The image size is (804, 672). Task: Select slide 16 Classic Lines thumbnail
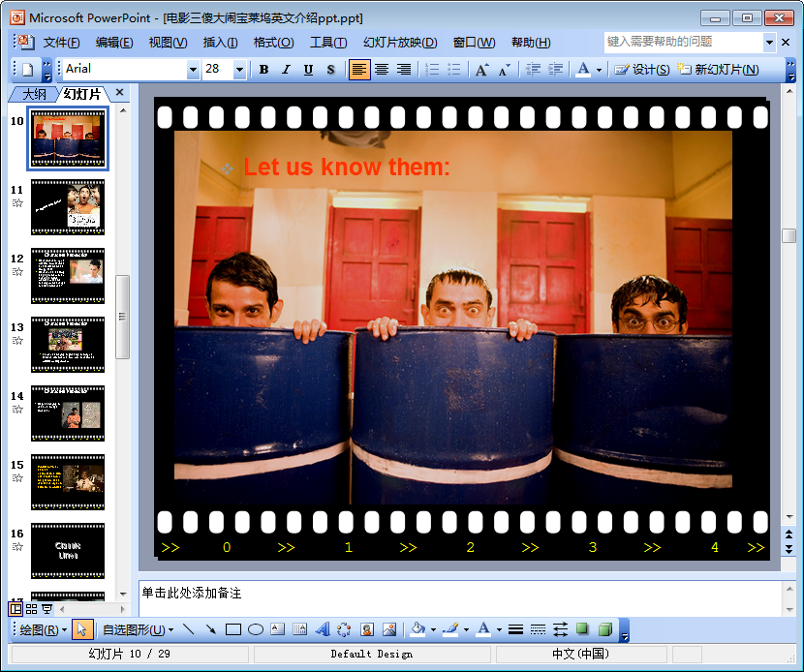(68, 551)
